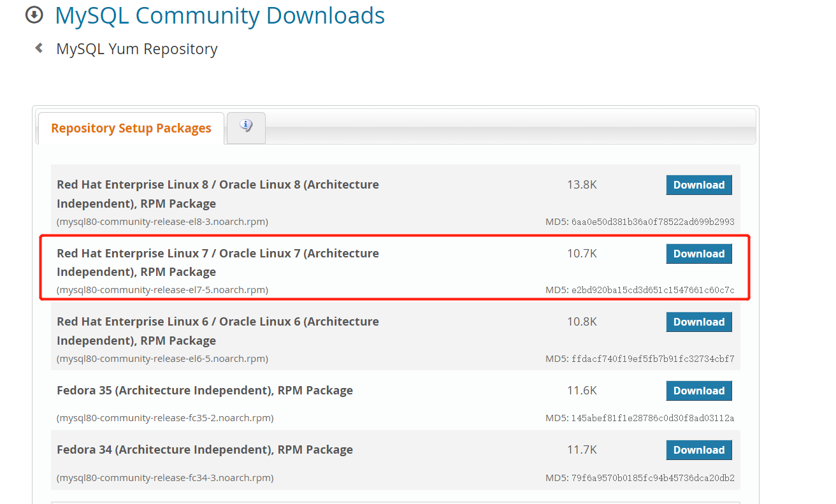Image resolution: width=836 pixels, height=504 pixels.
Task: Download the Red Hat Enterprise Linux 7 package
Action: (x=699, y=254)
